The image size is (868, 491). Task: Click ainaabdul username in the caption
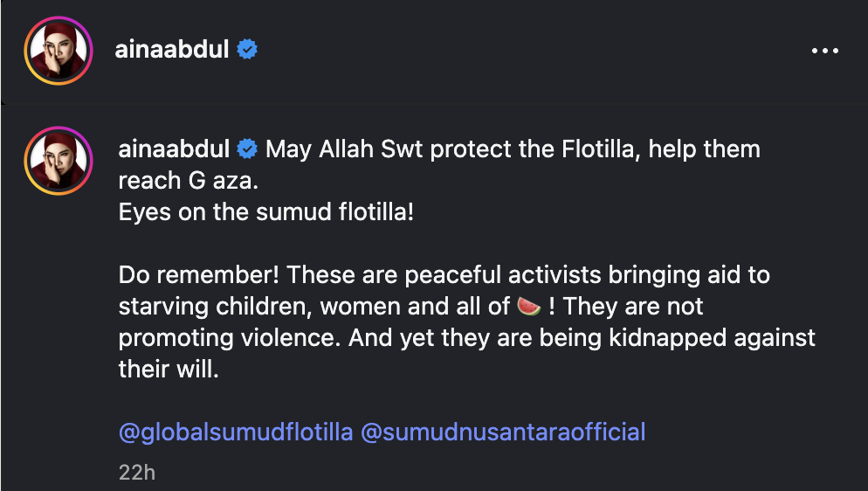pyautogui.click(x=174, y=149)
